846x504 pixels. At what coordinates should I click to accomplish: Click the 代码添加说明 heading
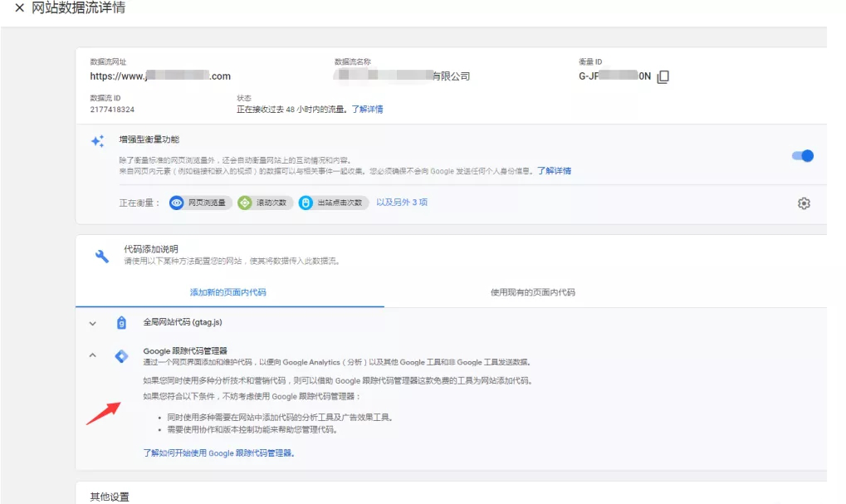[x=151, y=249]
